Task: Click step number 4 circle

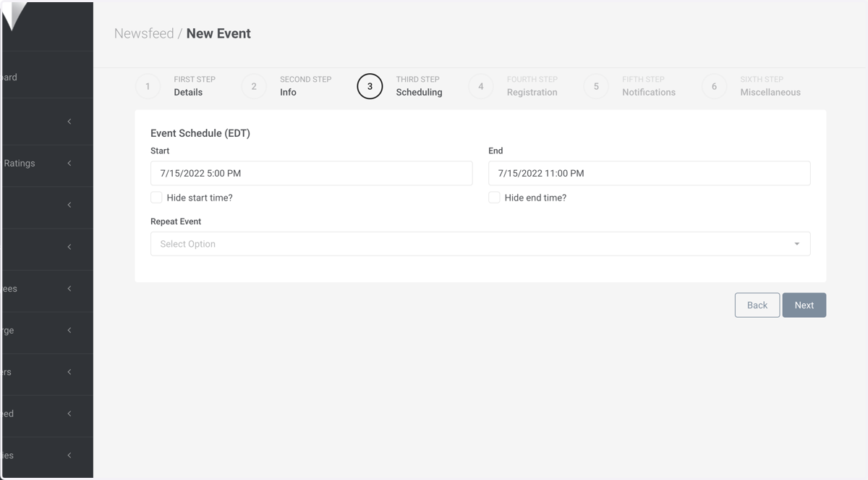Action: [x=480, y=86]
